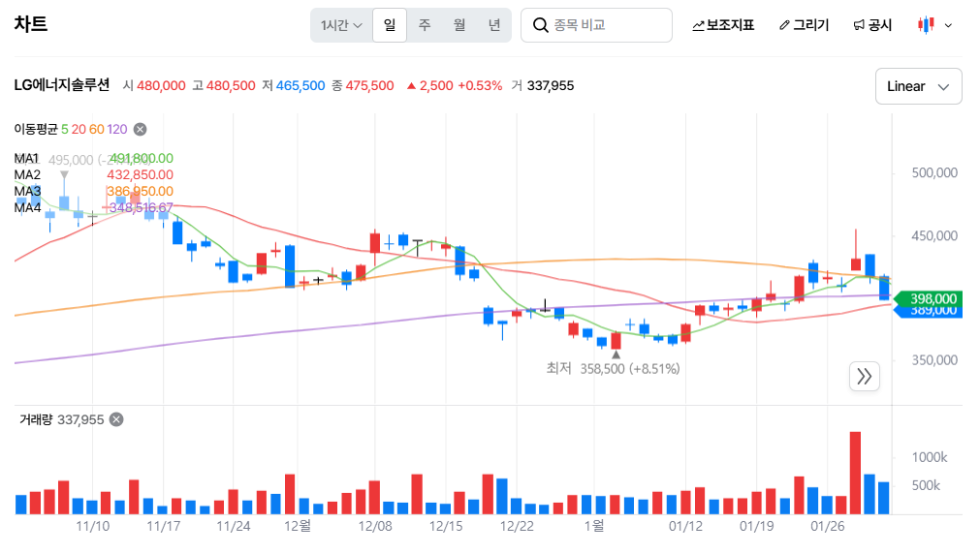Click the 종목 비교 search field

click(x=596, y=25)
